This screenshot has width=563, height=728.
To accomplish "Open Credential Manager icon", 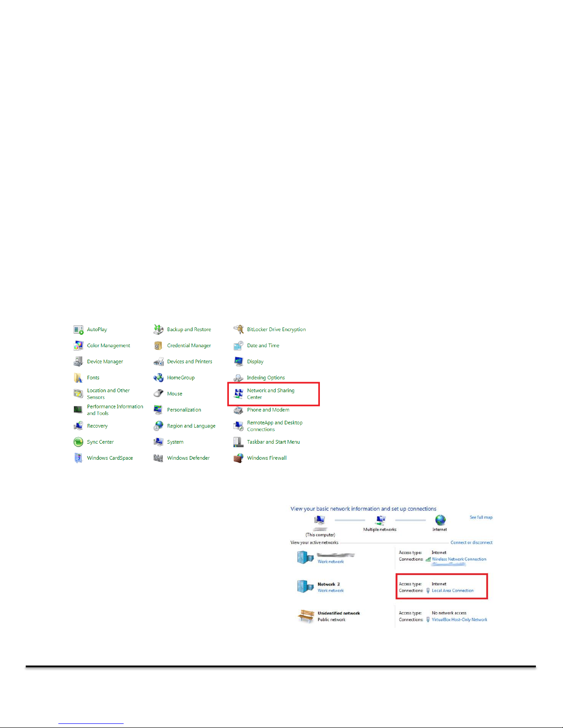I will [159, 346].
